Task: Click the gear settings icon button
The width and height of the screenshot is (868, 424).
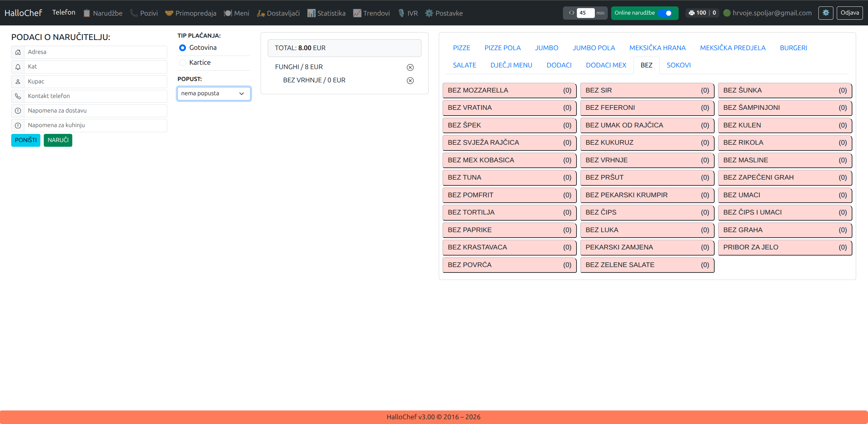Action: pyautogui.click(x=826, y=13)
